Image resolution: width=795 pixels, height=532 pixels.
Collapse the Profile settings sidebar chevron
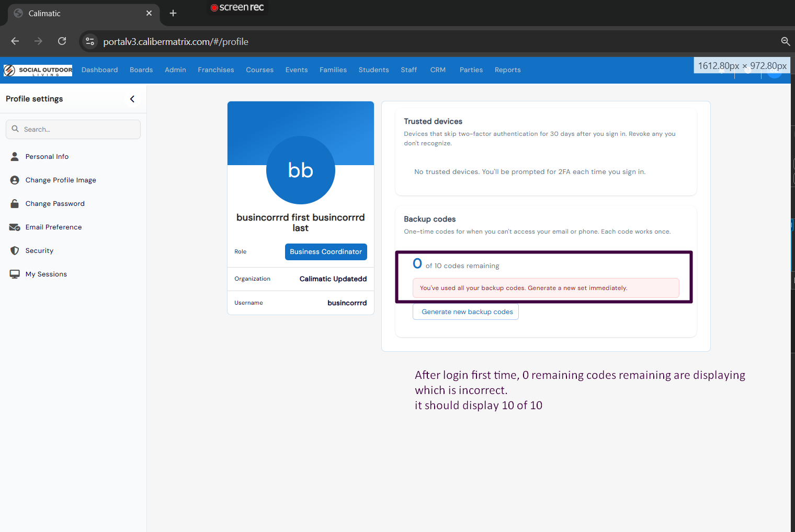pos(132,99)
